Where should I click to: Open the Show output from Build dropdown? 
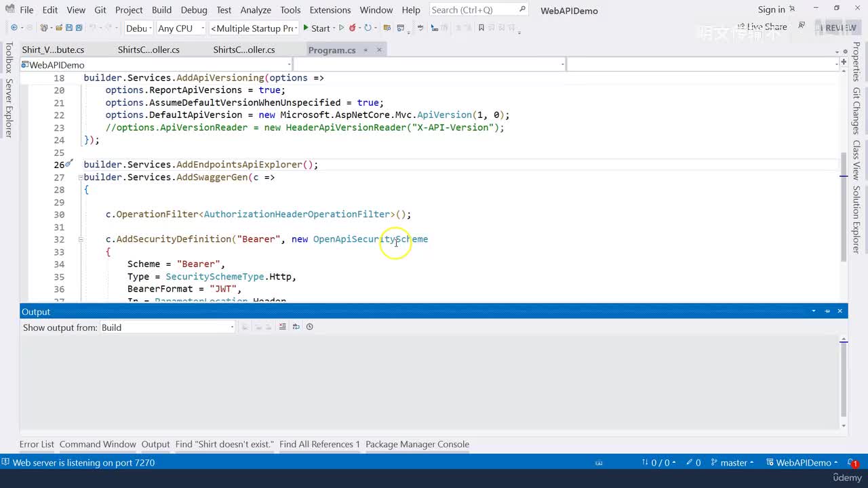pyautogui.click(x=167, y=327)
